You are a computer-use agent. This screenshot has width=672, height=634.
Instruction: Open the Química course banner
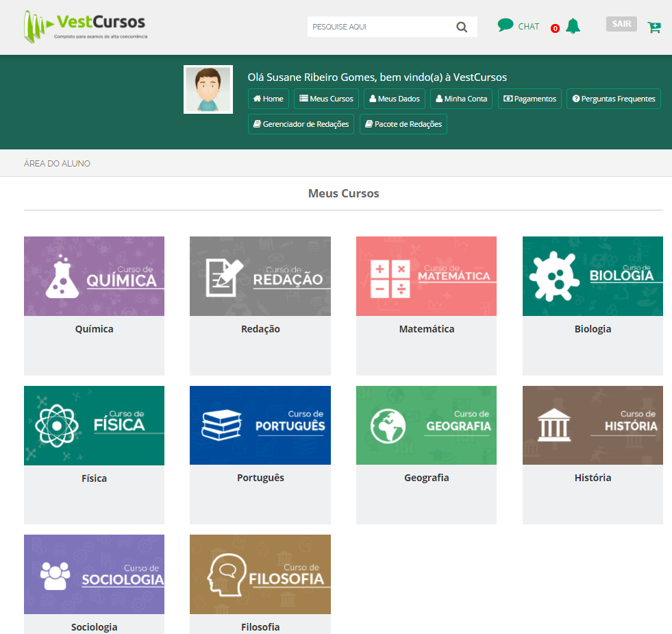(x=94, y=276)
